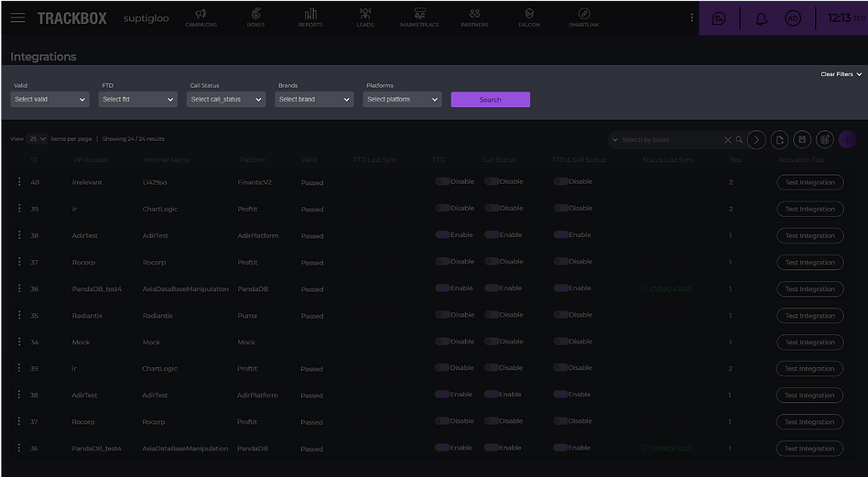Open the top bar three-dot menu
This screenshot has height=477, width=868.
pyautogui.click(x=691, y=17)
